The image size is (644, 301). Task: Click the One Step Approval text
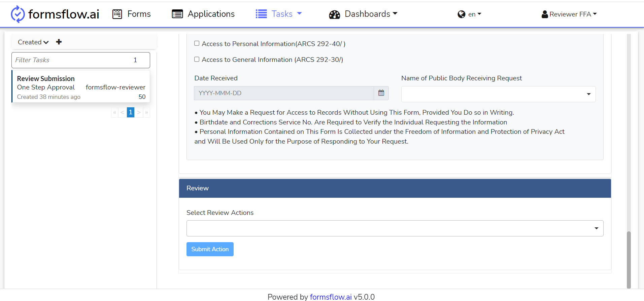coord(46,87)
